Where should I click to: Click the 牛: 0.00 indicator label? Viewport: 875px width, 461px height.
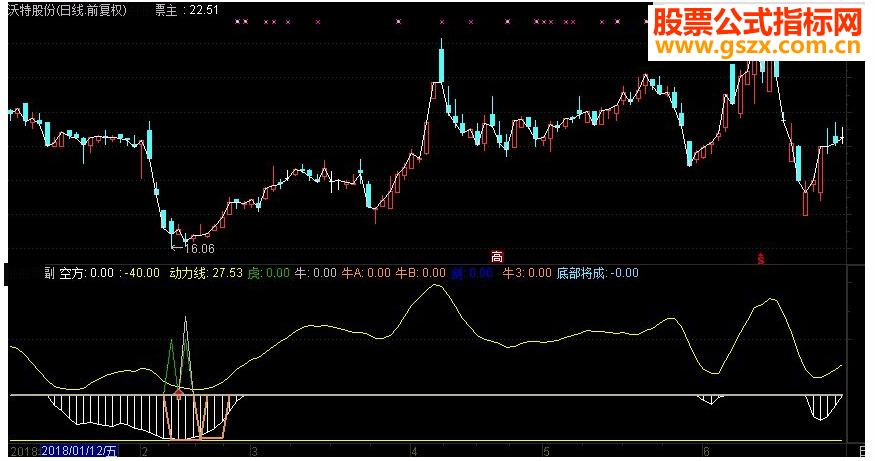point(315,273)
